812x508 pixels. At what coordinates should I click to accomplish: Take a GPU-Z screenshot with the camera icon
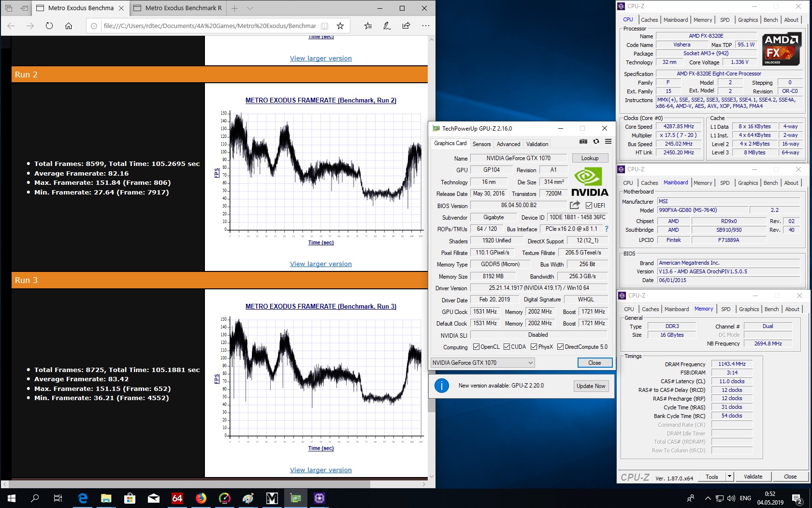(x=583, y=141)
